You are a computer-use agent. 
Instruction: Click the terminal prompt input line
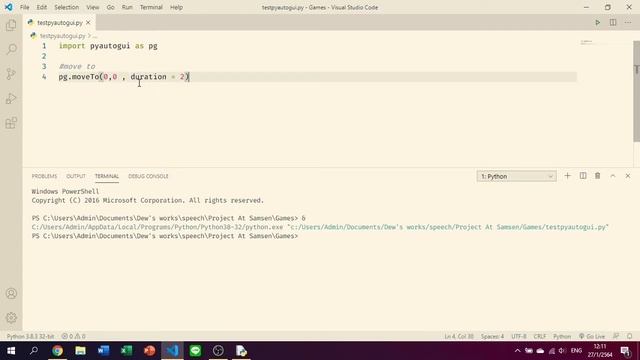165,236
